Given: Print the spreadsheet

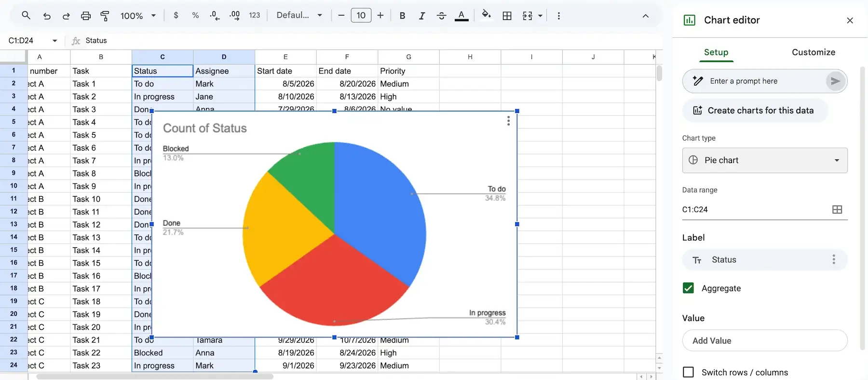Looking at the screenshot, I should [x=86, y=15].
